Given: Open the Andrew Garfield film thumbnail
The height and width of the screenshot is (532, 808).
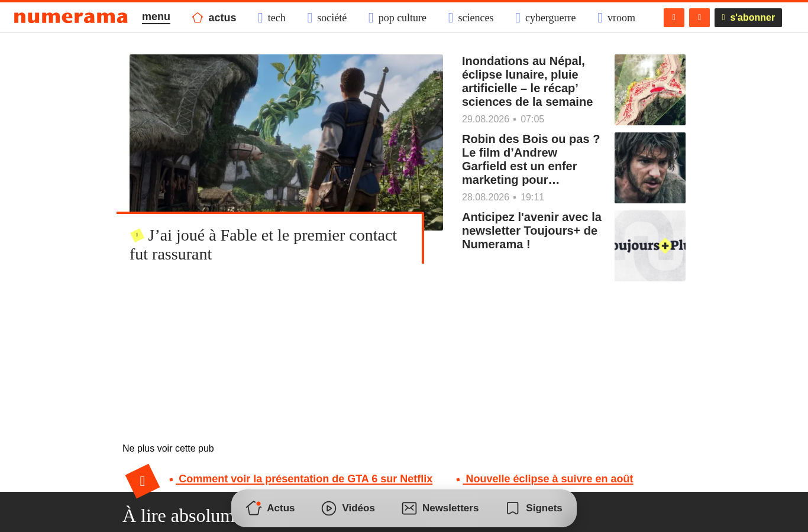Looking at the screenshot, I should tap(650, 168).
